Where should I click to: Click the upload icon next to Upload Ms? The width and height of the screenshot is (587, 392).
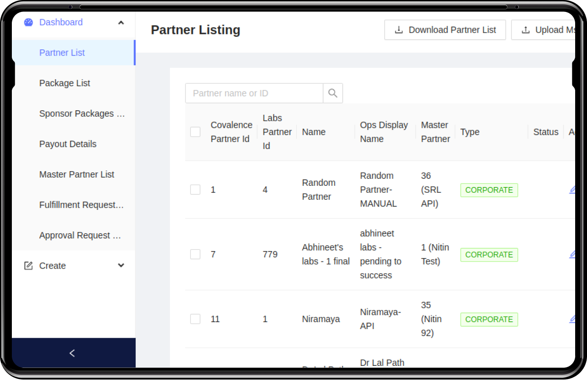[x=526, y=29]
